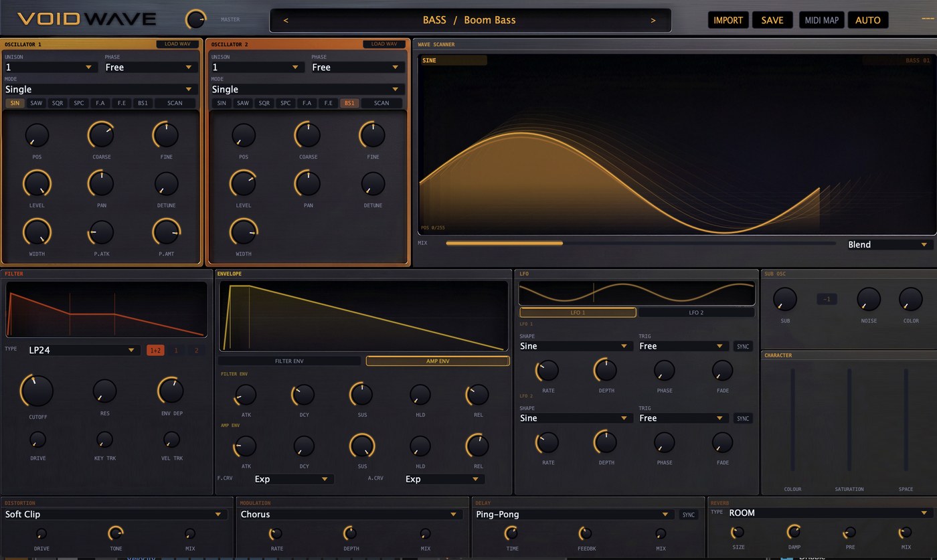Click the Filter Env DCY knob

coord(303,395)
